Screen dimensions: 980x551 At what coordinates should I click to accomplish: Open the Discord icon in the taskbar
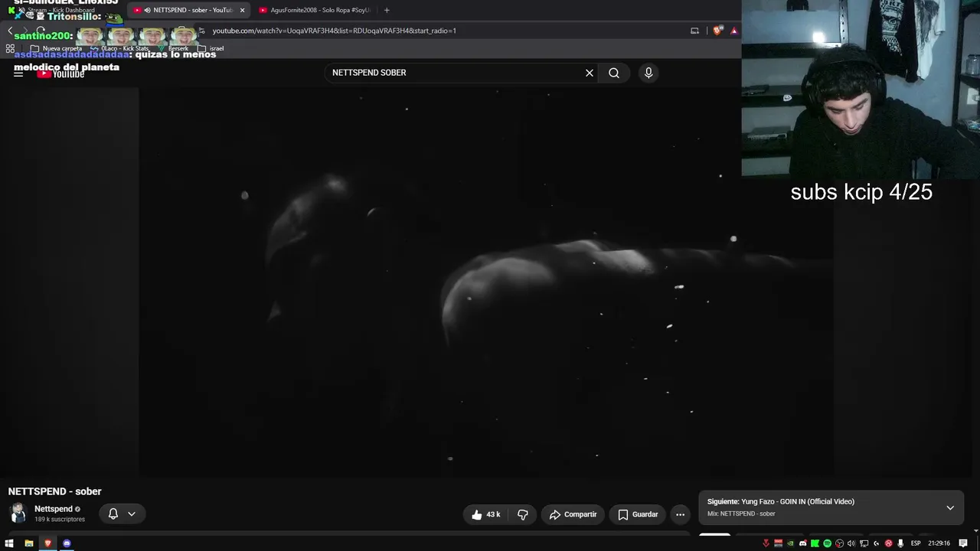pyautogui.click(x=67, y=543)
